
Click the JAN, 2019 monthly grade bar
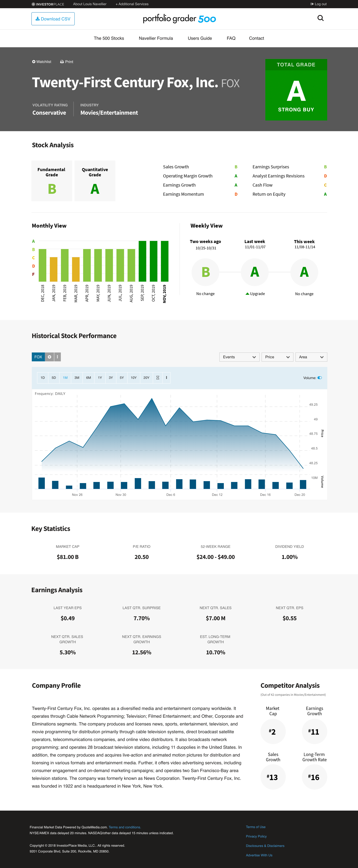pos(54,269)
